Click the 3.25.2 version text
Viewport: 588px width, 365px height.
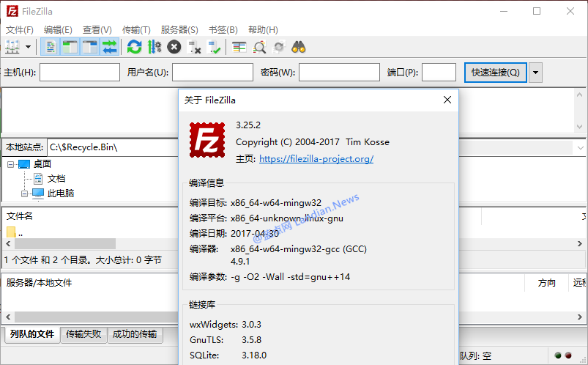[248, 125]
